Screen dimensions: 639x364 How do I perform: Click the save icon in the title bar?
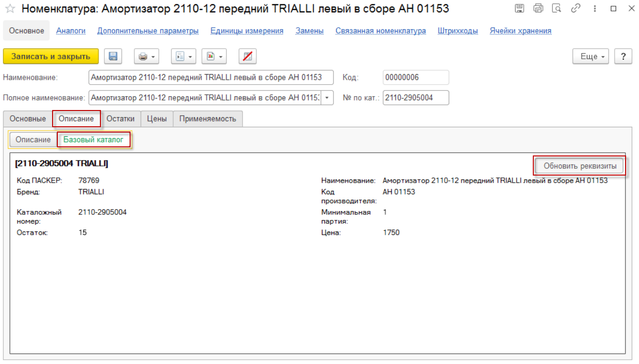tap(520, 8)
